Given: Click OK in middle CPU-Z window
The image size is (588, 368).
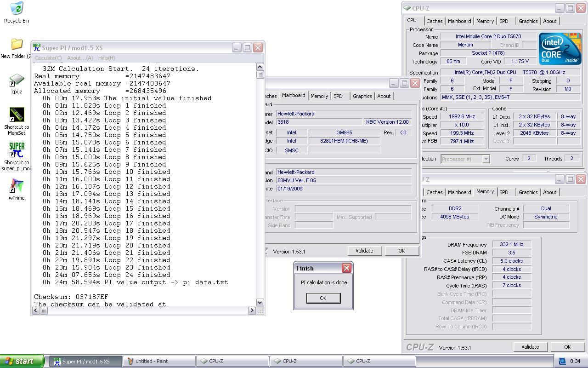Looking at the screenshot, I should point(401,251).
